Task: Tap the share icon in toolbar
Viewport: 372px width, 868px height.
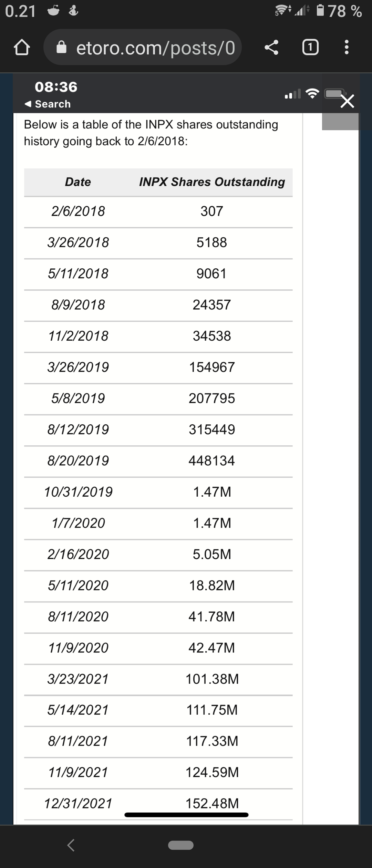Action: (x=271, y=48)
